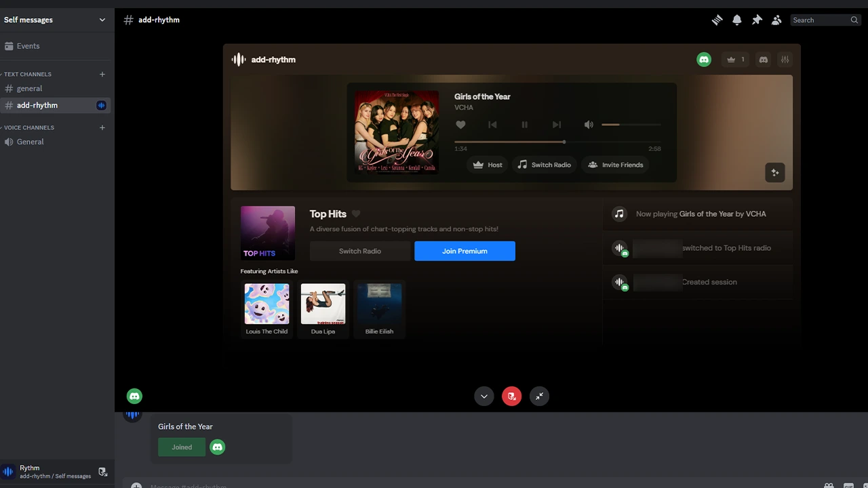Collapse the Voice Channels category
This screenshot has width=868, height=488.
pos(29,127)
